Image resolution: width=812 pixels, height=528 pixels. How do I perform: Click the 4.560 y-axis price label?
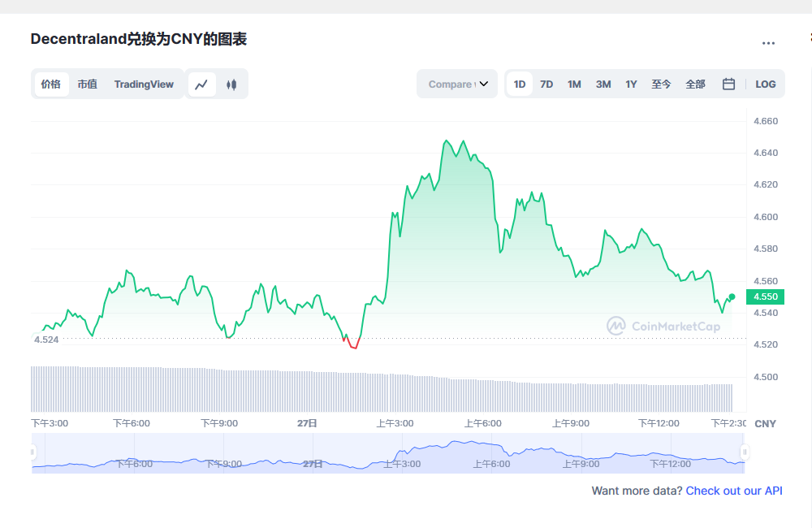click(766, 281)
